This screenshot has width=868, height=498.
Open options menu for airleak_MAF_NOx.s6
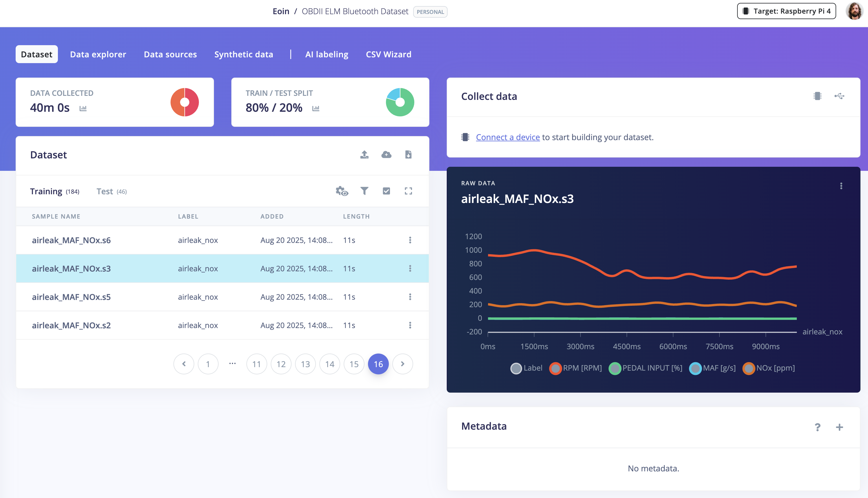click(x=410, y=240)
